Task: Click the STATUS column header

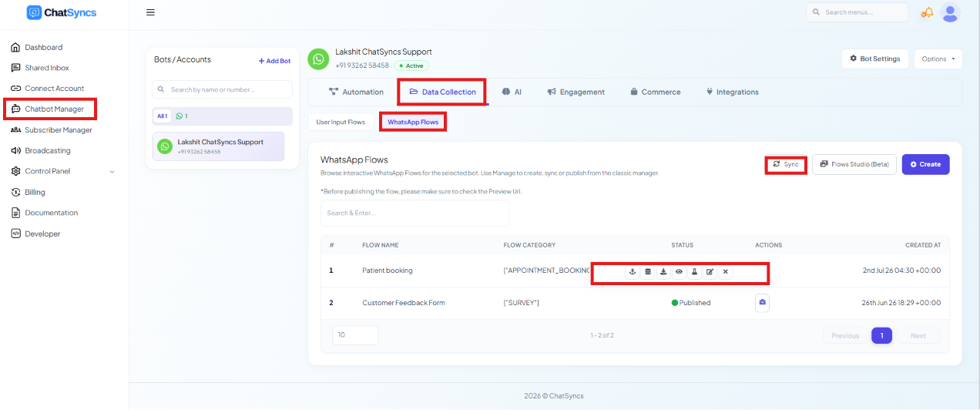Action: pos(682,245)
